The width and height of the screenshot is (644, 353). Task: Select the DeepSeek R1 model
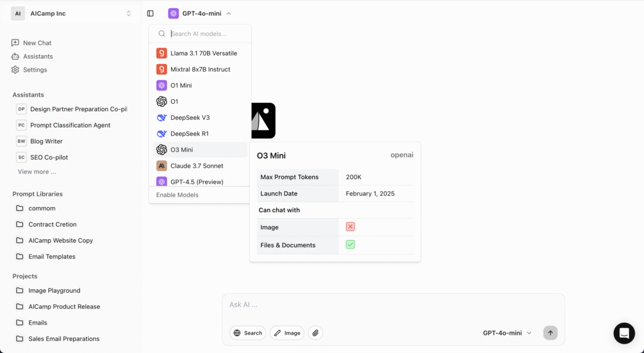200,134
